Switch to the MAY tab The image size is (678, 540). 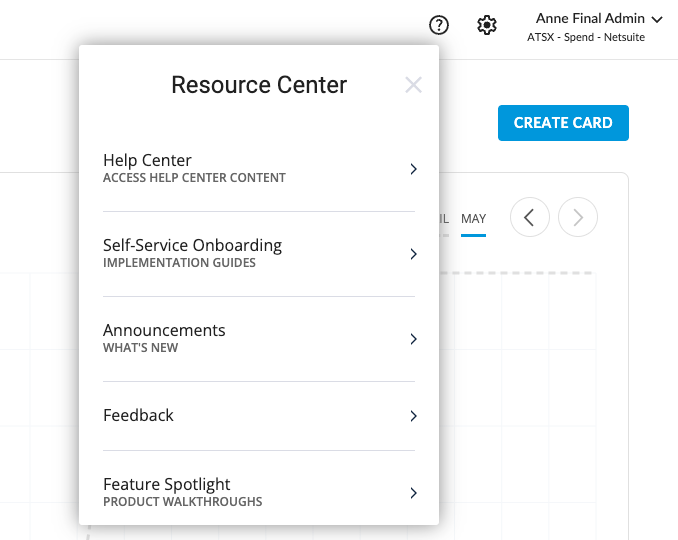point(473,219)
